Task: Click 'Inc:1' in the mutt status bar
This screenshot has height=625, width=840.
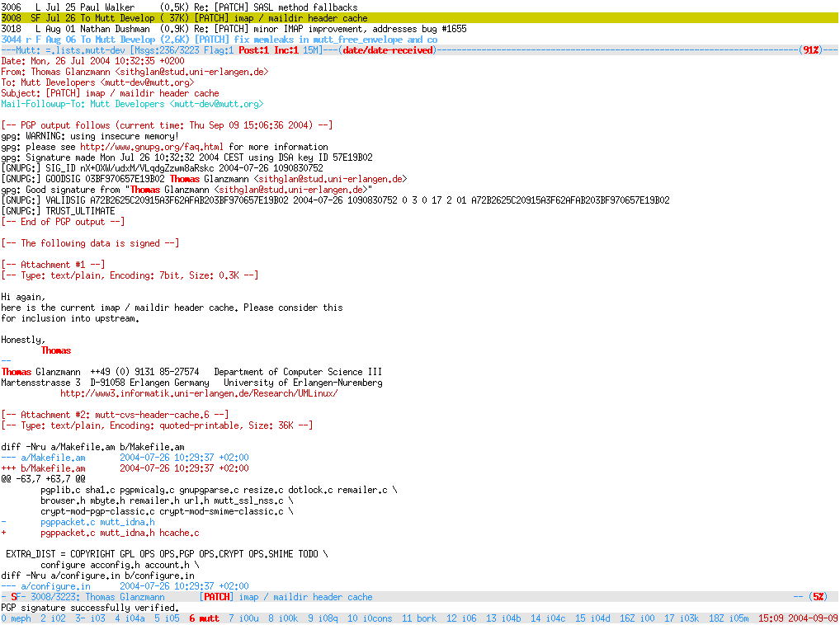Action: point(286,50)
